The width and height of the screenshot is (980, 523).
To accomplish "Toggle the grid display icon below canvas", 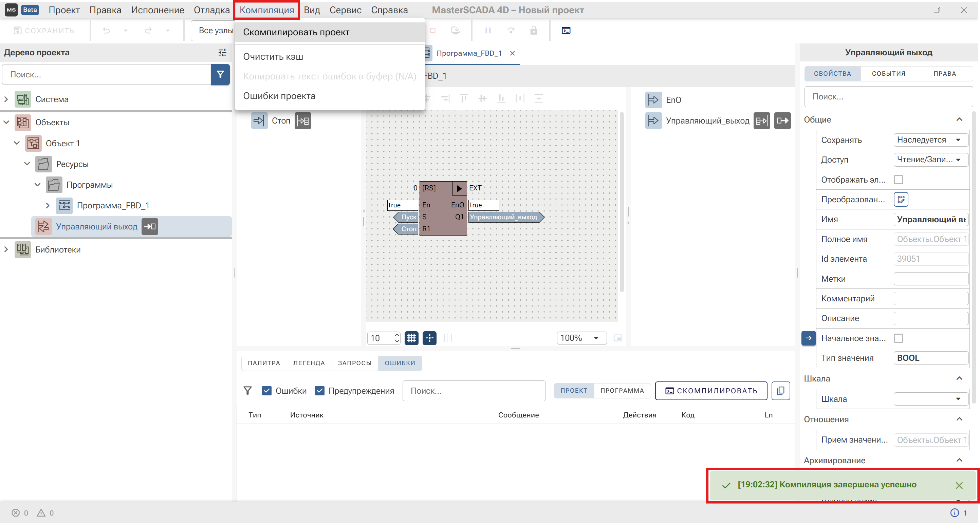I will pyautogui.click(x=411, y=338).
